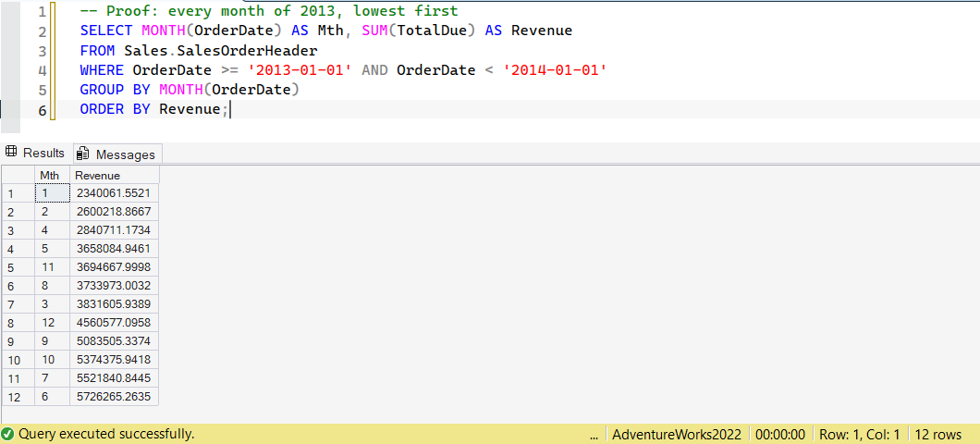
Task: Click Sales.SalesOrderHeader in the FROM clause
Action: pos(221,51)
